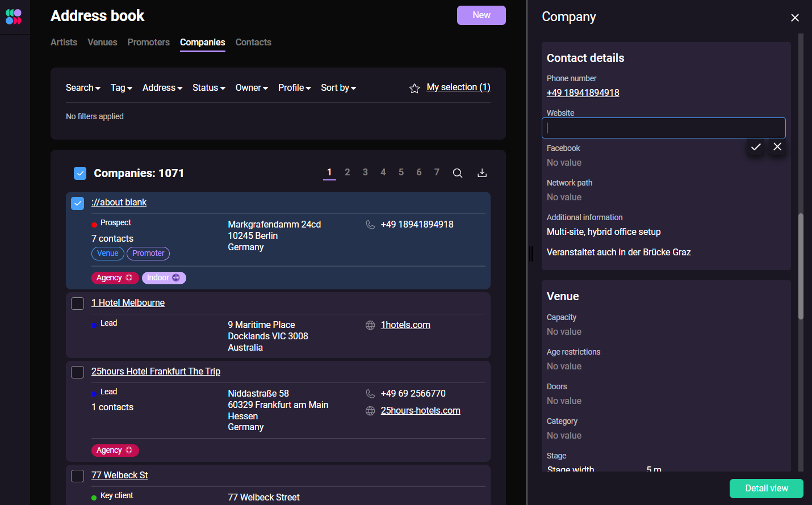Open the 1 Hotel Melbourne company link
The width and height of the screenshot is (812, 505).
128,303
